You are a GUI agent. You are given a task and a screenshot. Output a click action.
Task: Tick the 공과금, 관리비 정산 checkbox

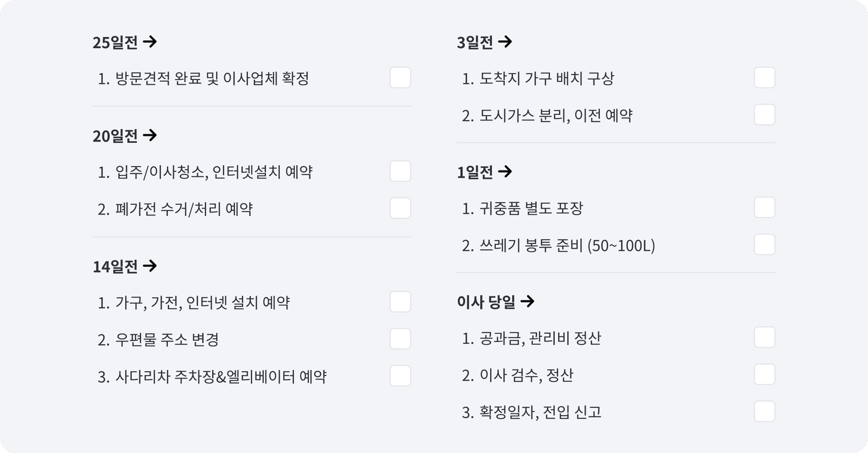[765, 337]
